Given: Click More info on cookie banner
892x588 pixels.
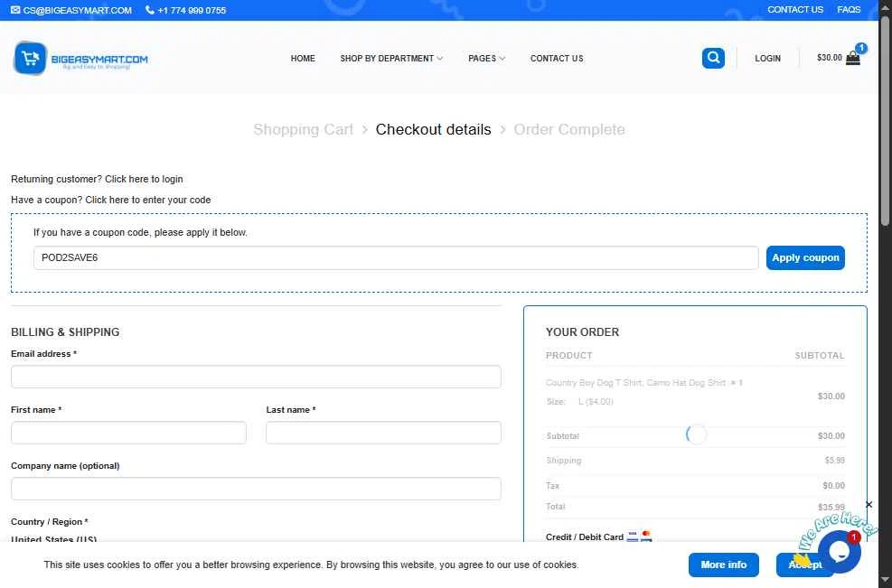Looking at the screenshot, I should pos(723,565).
